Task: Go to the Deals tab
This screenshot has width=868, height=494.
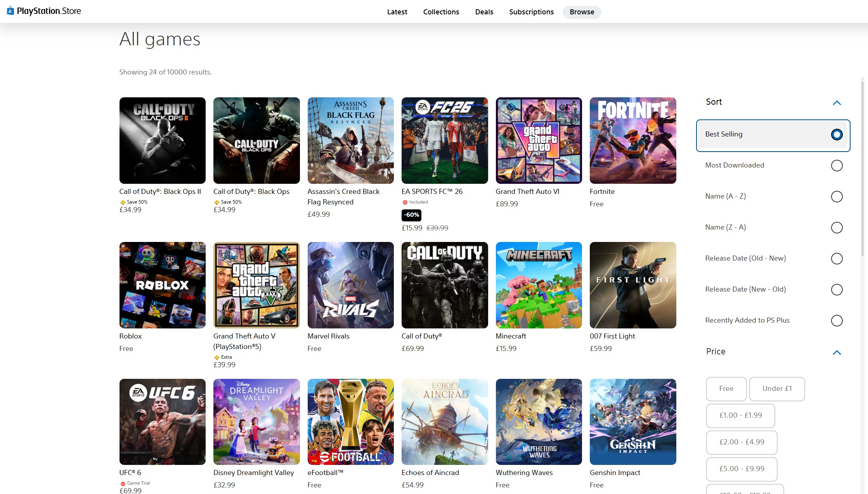Action: [x=484, y=12]
